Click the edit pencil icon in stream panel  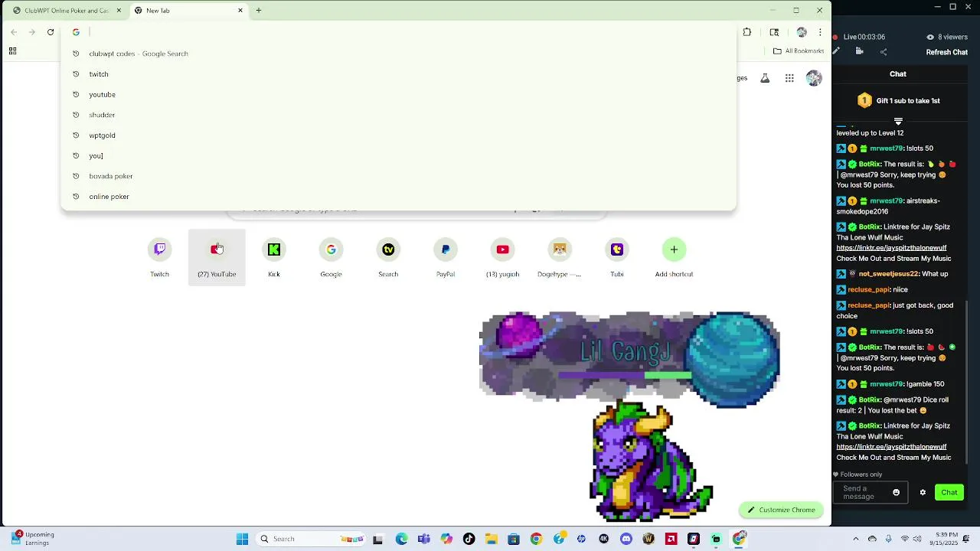click(x=836, y=51)
